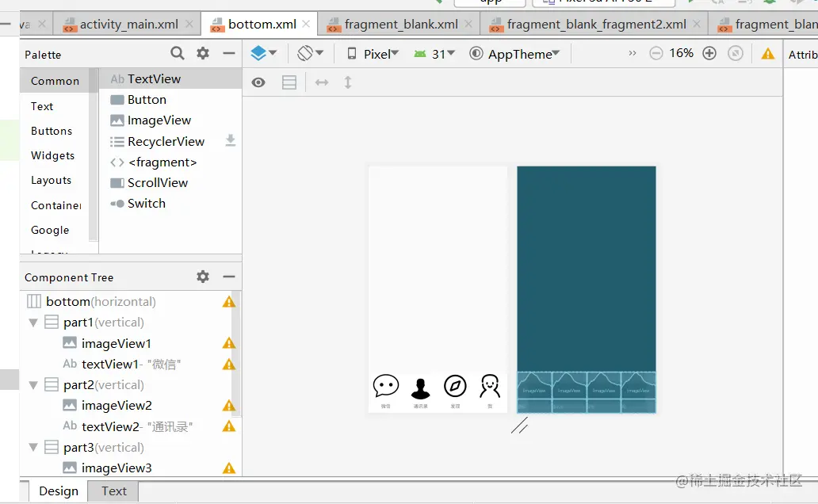Open the AppTheme dropdown
Screen dimensions: 818x504
pos(515,54)
